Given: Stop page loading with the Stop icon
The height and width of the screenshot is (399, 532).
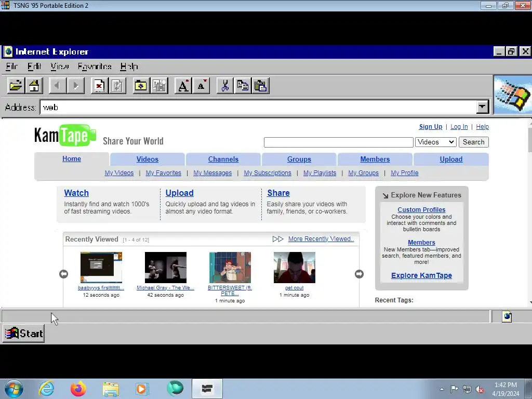Looking at the screenshot, I should click(x=99, y=86).
